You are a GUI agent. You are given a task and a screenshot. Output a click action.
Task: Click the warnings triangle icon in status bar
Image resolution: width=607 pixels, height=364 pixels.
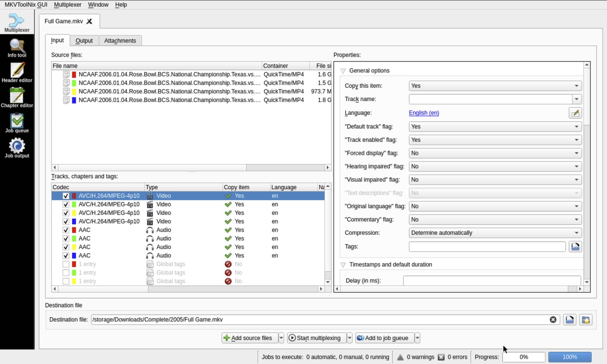pos(400,357)
